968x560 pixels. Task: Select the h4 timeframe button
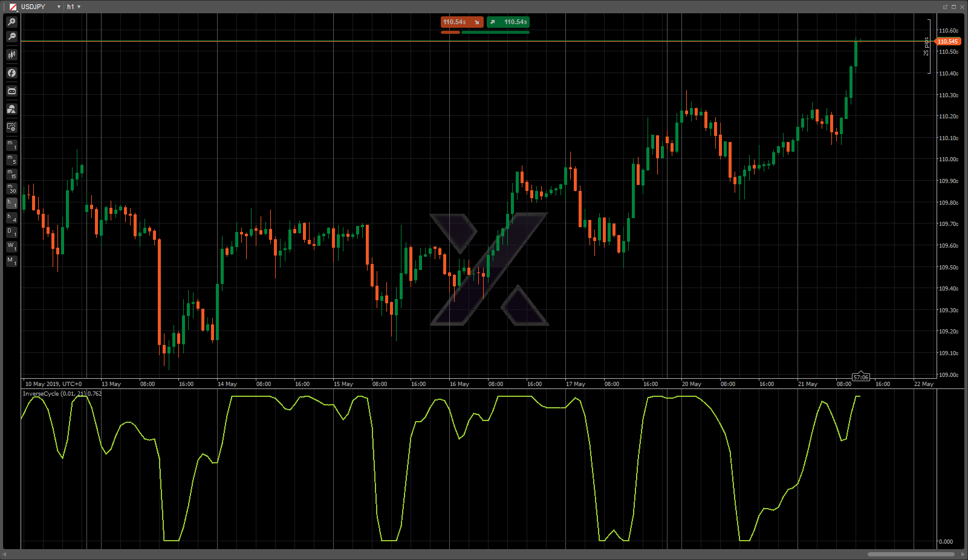pos(11,217)
